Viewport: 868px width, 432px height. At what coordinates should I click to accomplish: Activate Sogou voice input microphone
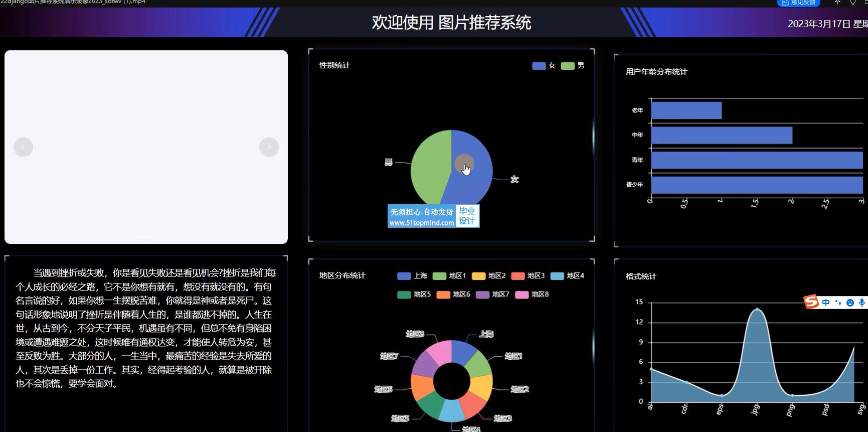pos(862,303)
